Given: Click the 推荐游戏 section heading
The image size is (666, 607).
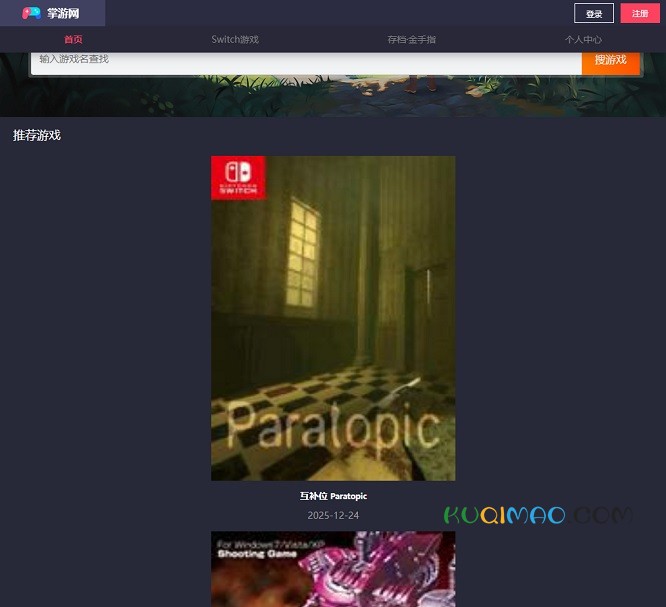Looking at the screenshot, I should 37,135.
